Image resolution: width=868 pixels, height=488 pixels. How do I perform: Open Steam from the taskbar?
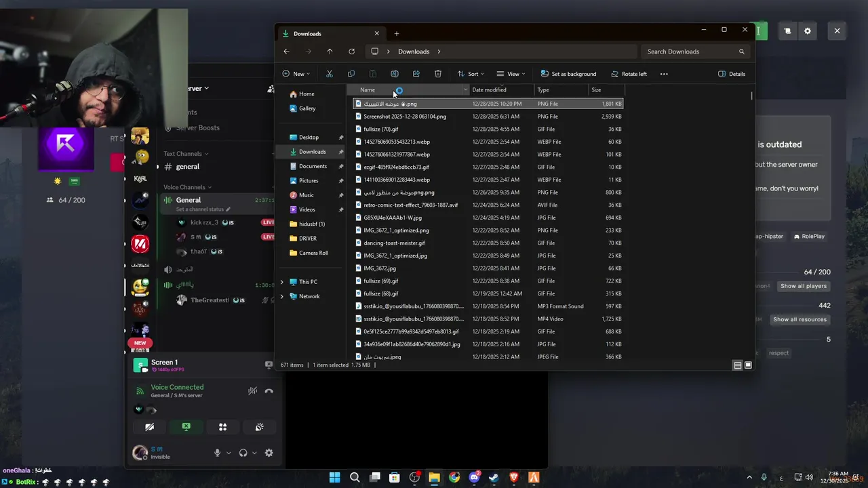coord(494,478)
